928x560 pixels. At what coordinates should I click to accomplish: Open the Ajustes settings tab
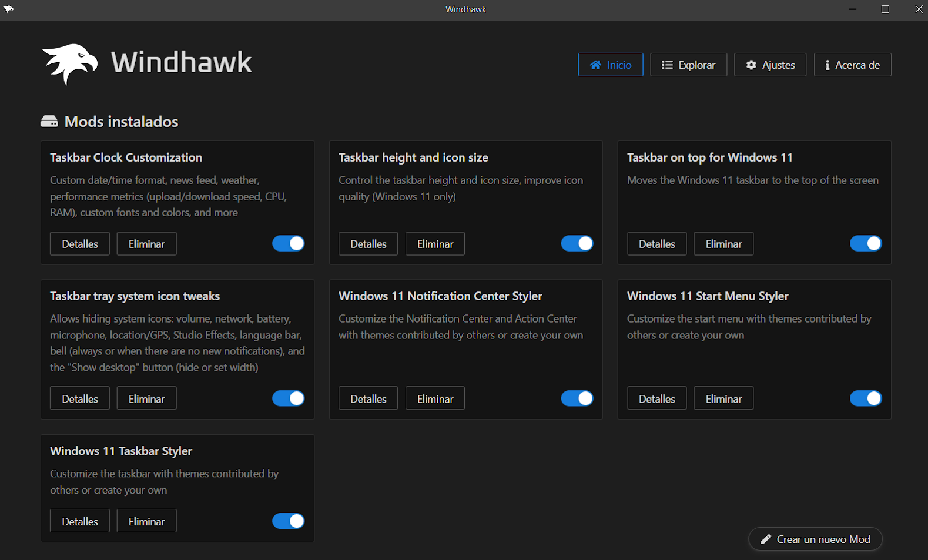point(770,65)
